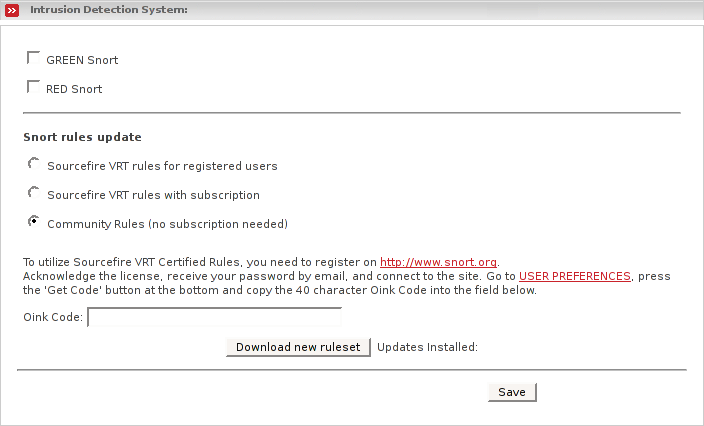
Task: Open the http://www.snort.org link
Action: pos(438,262)
